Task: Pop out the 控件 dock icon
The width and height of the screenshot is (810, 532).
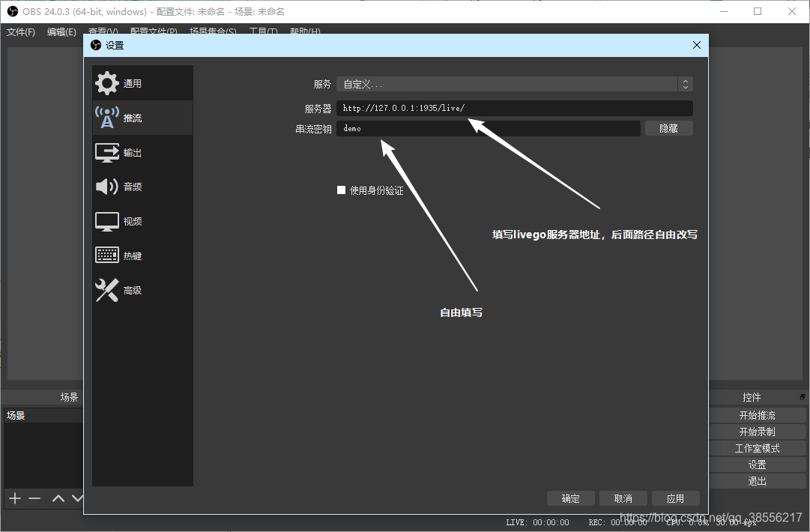Action: click(x=803, y=396)
